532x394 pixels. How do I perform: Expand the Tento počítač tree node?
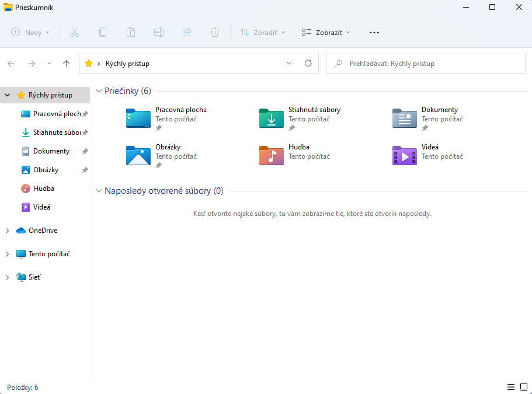click(x=7, y=254)
